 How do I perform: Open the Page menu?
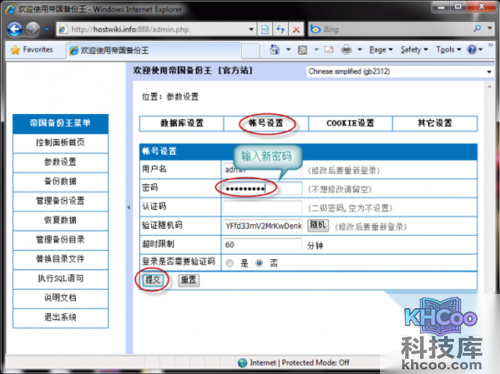pyautogui.click(x=381, y=50)
